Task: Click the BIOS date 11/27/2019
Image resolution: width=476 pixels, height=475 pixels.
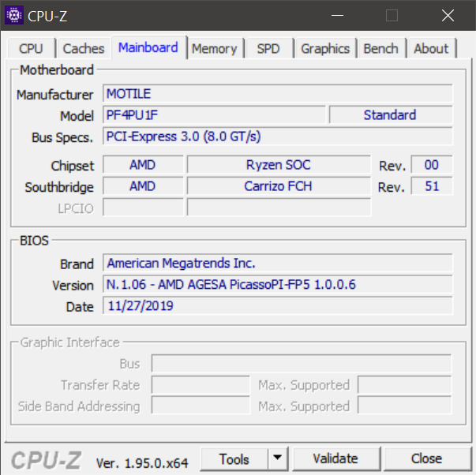Action: tap(277, 305)
